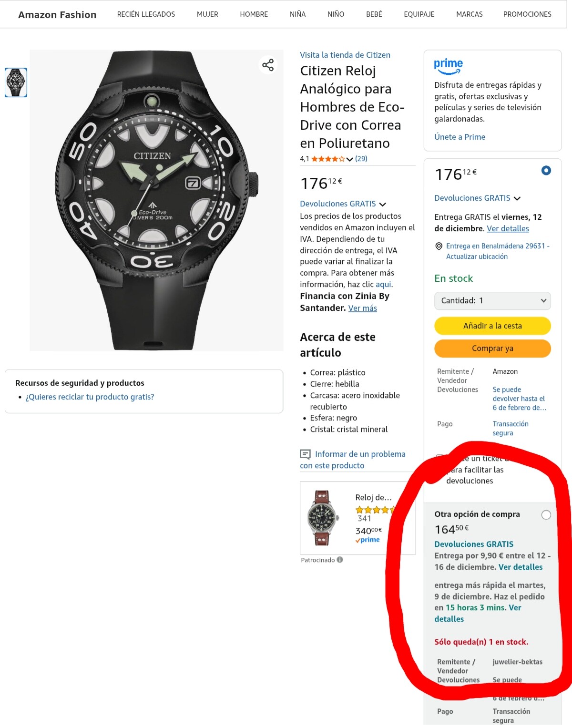Expand the rating breakdown chevron
572x728 pixels.
350,159
